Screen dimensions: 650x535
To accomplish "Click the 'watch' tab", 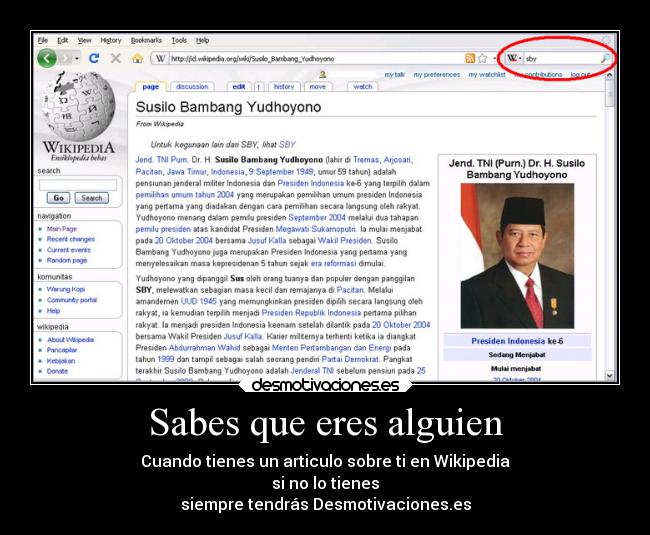I will click(363, 87).
